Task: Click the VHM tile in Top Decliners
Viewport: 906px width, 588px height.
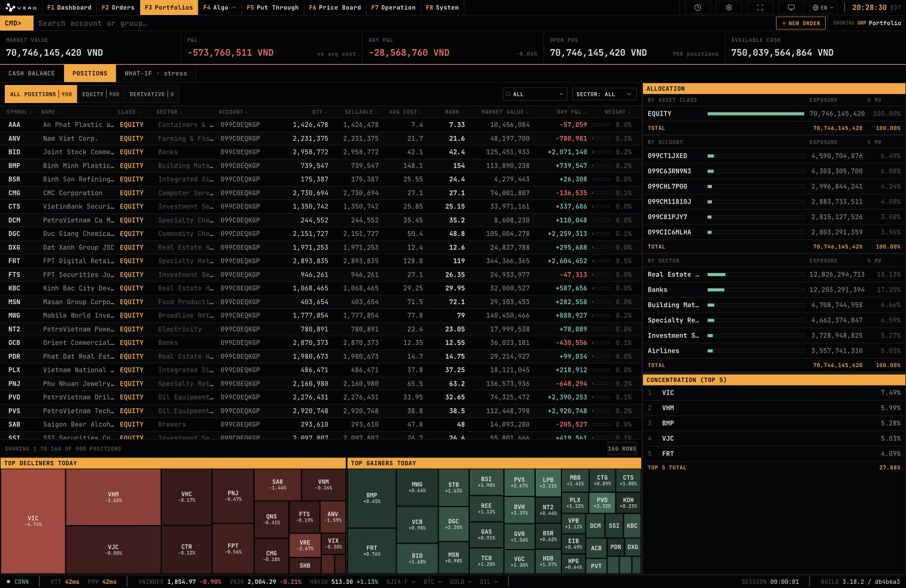Action: [113, 497]
